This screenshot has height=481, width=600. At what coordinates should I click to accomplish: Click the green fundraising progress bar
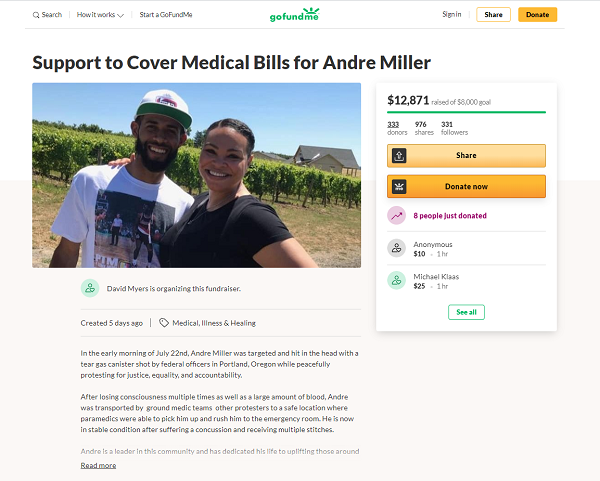point(466,112)
